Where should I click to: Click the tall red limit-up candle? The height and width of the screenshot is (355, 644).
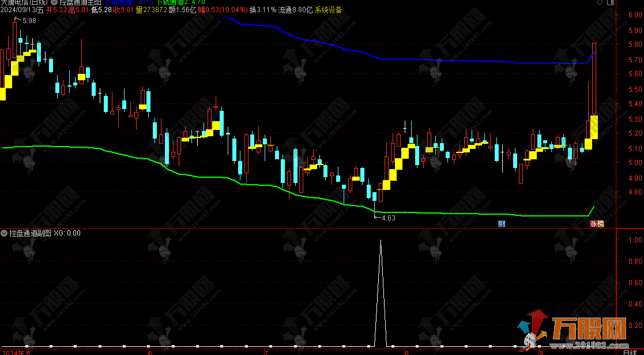click(594, 79)
